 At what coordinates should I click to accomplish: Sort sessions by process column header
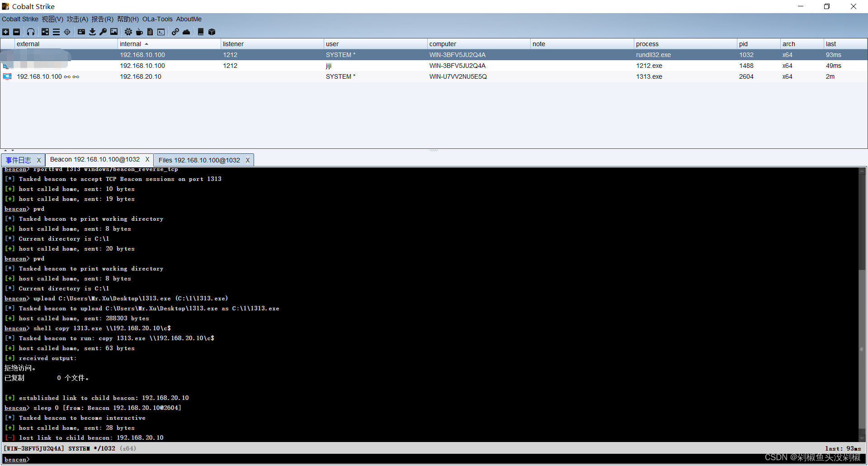coord(685,44)
